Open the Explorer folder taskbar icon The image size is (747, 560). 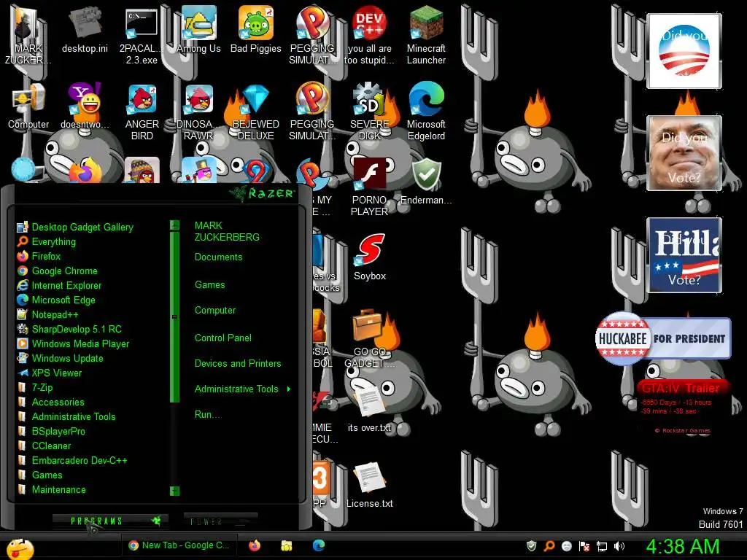(x=286, y=545)
